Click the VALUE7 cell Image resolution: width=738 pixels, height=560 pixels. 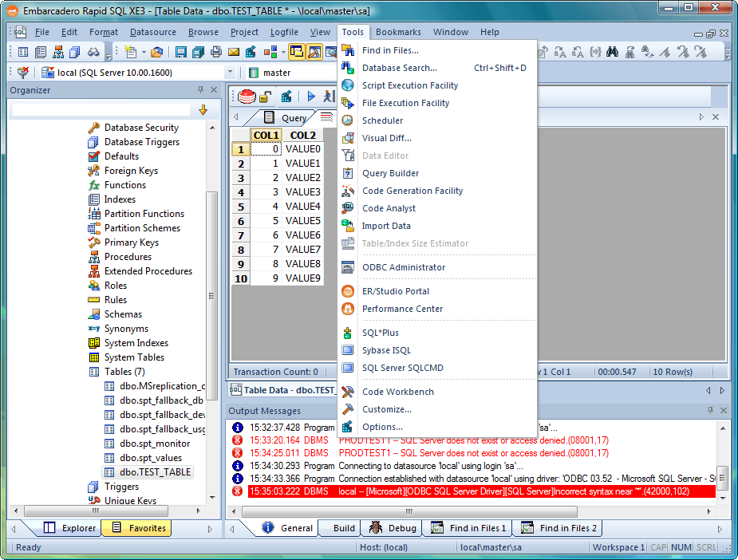click(x=302, y=250)
